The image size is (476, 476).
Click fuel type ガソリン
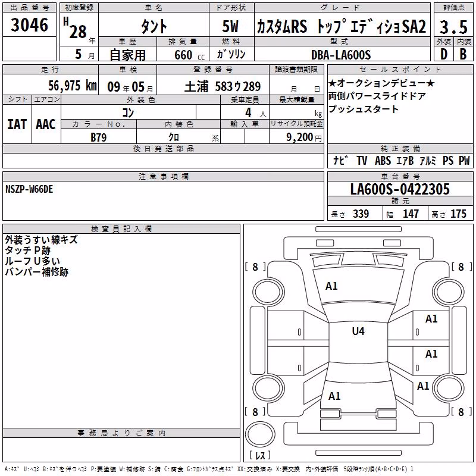pos(231,54)
